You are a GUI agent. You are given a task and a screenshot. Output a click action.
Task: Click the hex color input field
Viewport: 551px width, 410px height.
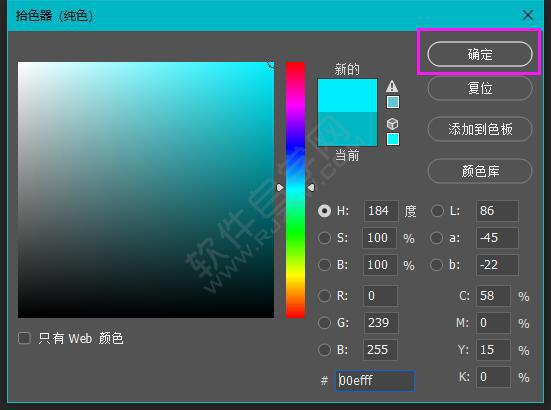tap(375, 380)
